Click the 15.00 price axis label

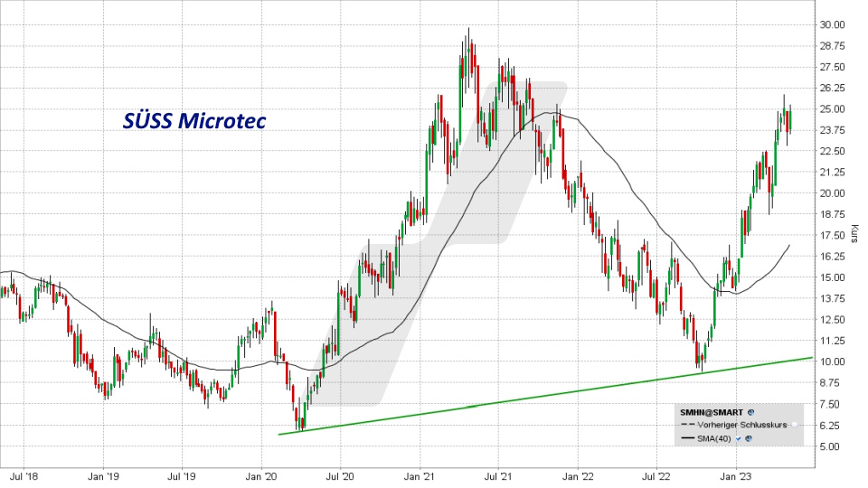[x=832, y=277]
